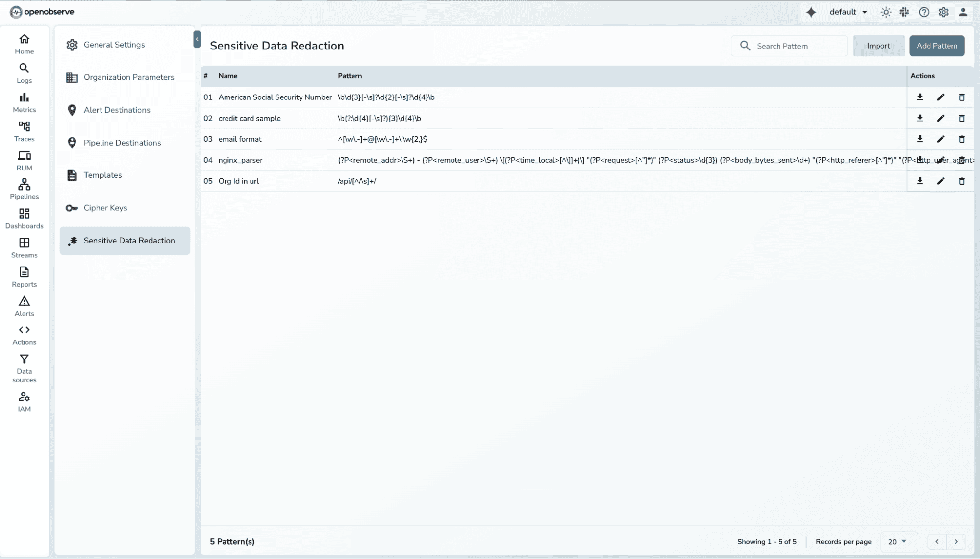The height and width of the screenshot is (559, 980).
Task: Select the Metrics icon in sidebar
Action: [x=24, y=102]
